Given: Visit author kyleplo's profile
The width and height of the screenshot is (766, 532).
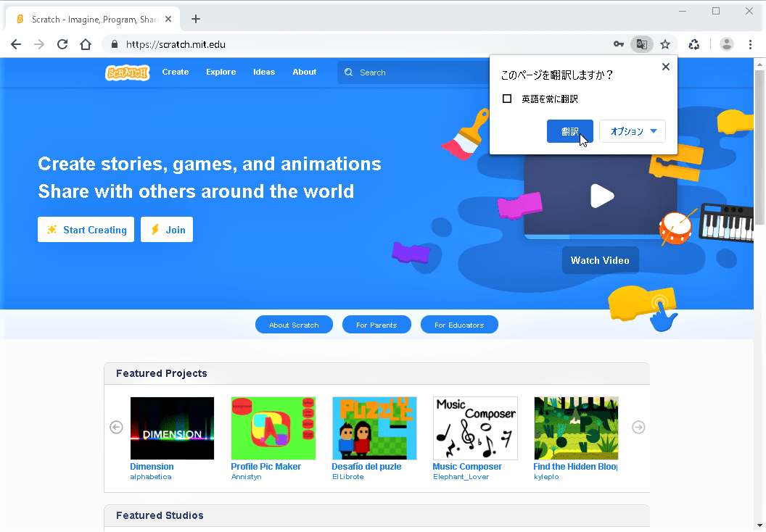Looking at the screenshot, I should pyautogui.click(x=546, y=477).
